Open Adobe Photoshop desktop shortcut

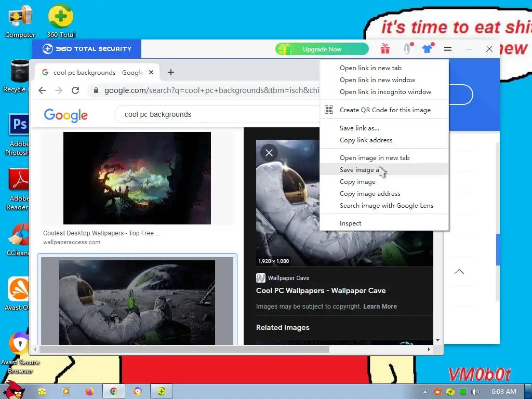pos(17,135)
